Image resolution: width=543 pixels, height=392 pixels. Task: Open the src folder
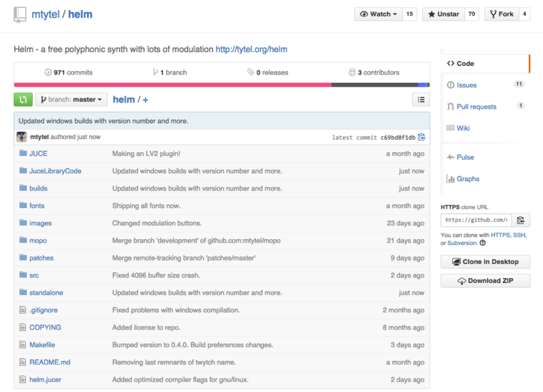click(x=34, y=275)
